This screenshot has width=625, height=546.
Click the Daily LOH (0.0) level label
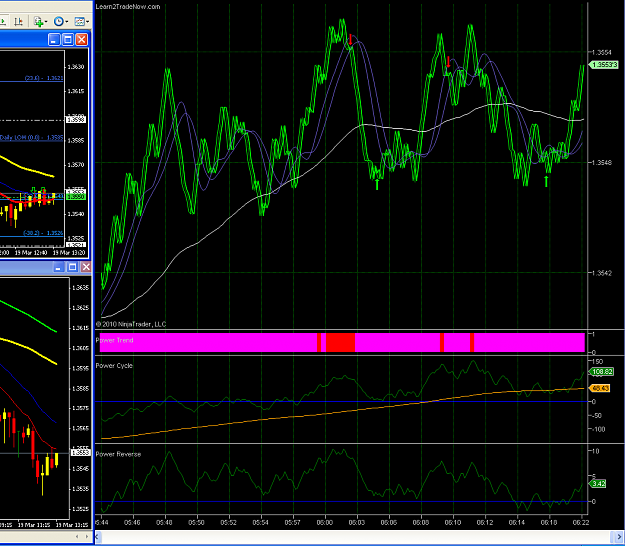(31, 137)
